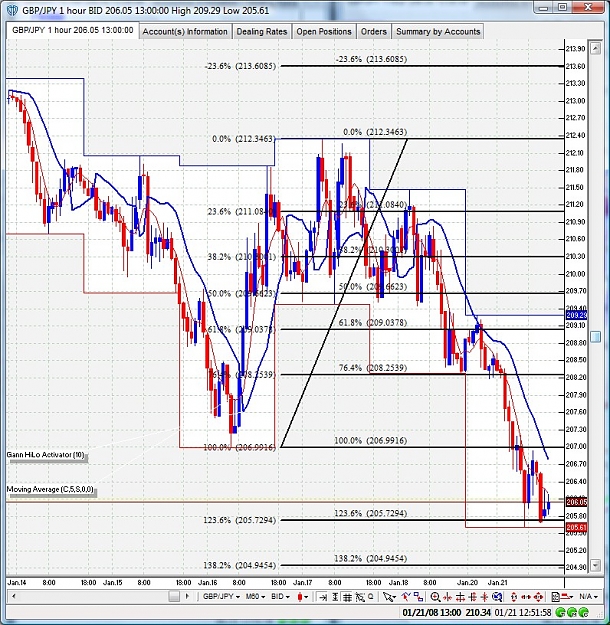The height and width of the screenshot is (625, 610).
Task: Click the Gann HiLo Activator (10) label
Action: coord(46,455)
